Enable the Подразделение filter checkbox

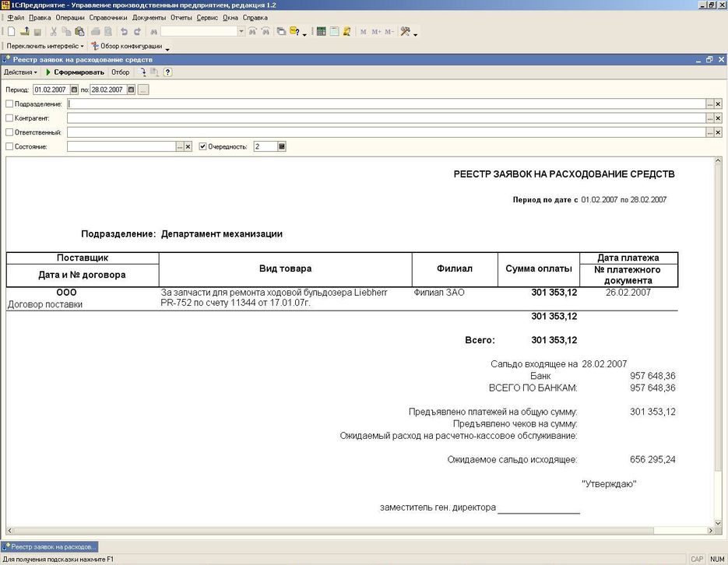tap(9, 104)
